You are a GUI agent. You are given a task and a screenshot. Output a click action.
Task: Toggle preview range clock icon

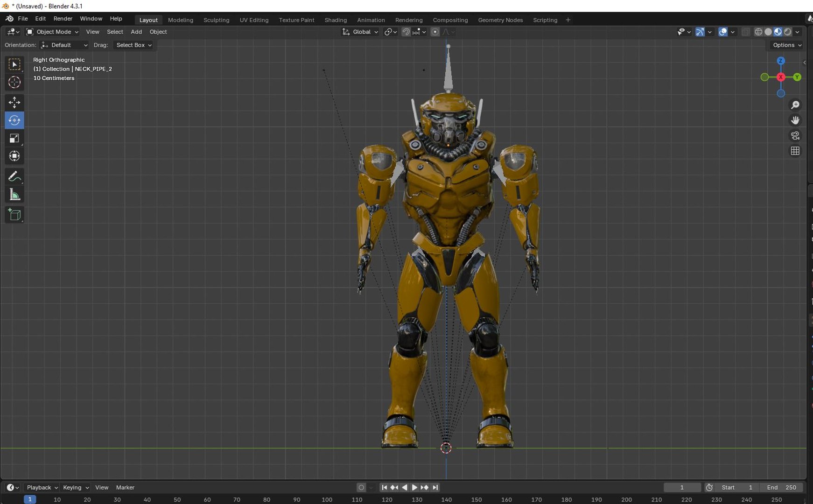pos(709,487)
